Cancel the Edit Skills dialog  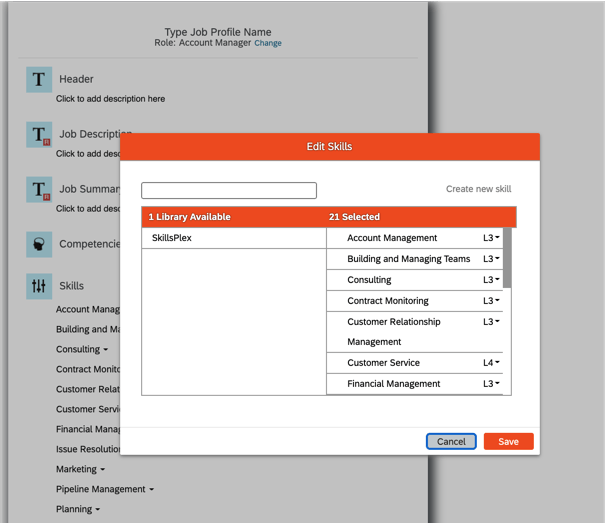451,441
